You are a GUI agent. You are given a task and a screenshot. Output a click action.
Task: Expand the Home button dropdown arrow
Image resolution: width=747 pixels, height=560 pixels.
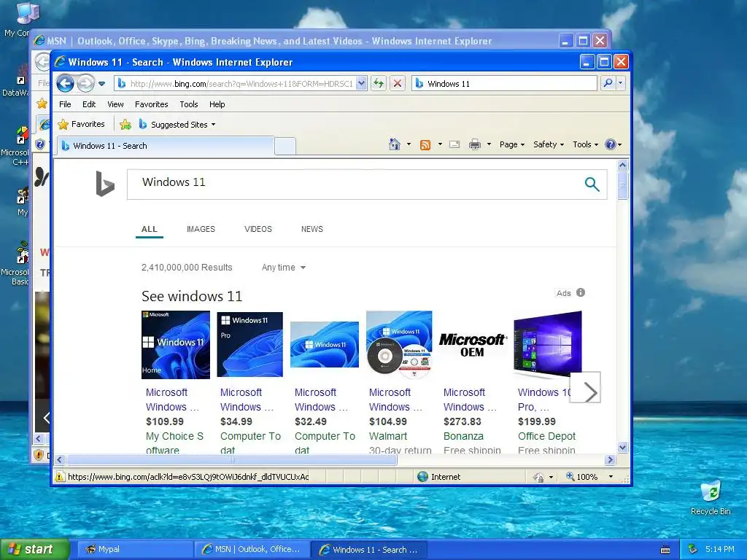pyautogui.click(x=409, y=144)
